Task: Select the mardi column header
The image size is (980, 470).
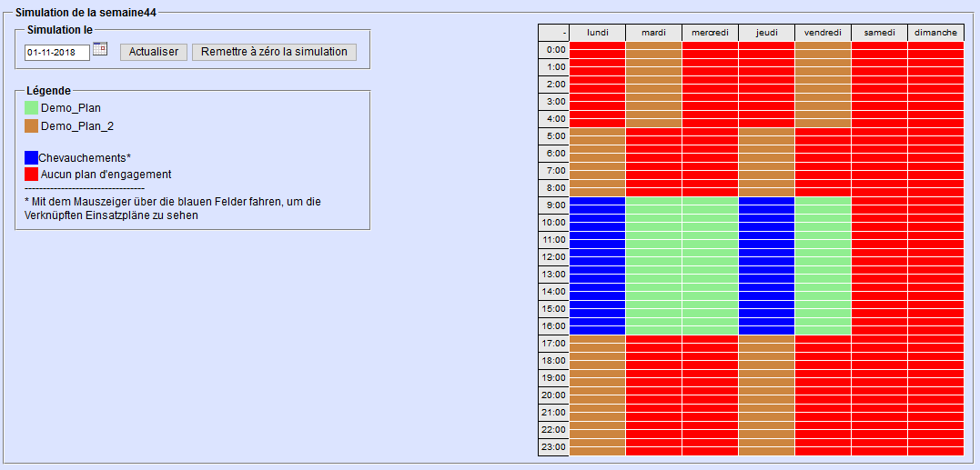Action: click(653, 33)
